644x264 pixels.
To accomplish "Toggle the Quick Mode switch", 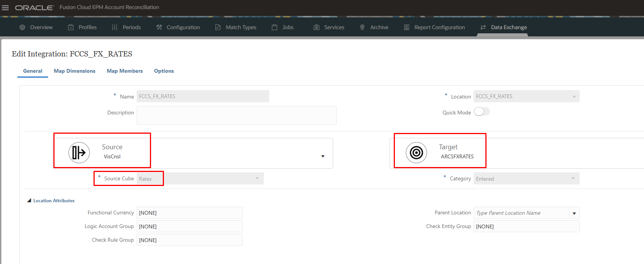I will tap(482, 111).
